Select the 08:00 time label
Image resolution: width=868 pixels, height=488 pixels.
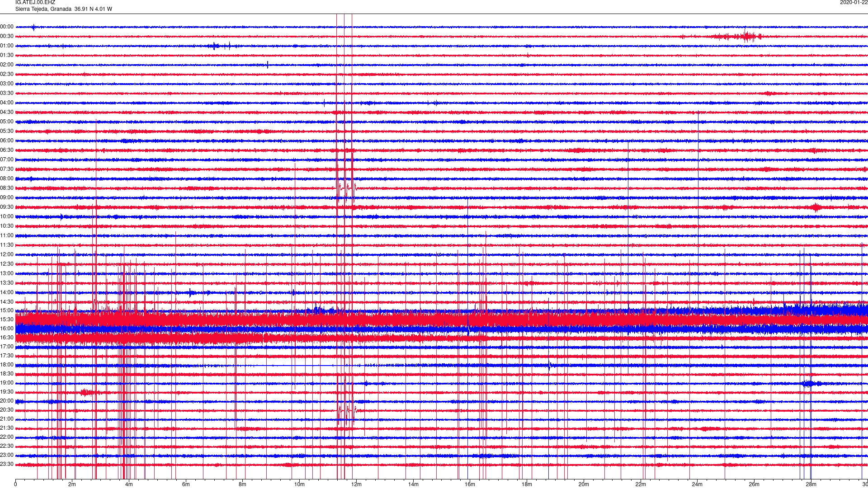click(x=7, y=178)
